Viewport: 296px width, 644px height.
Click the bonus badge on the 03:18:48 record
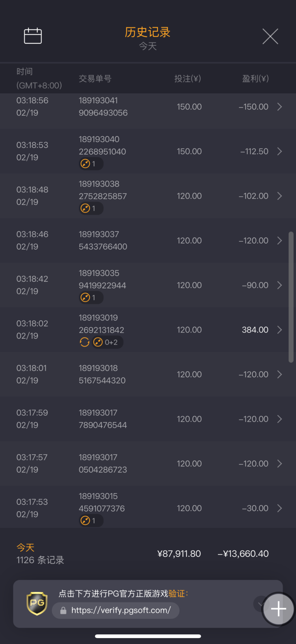pos(91,208)
